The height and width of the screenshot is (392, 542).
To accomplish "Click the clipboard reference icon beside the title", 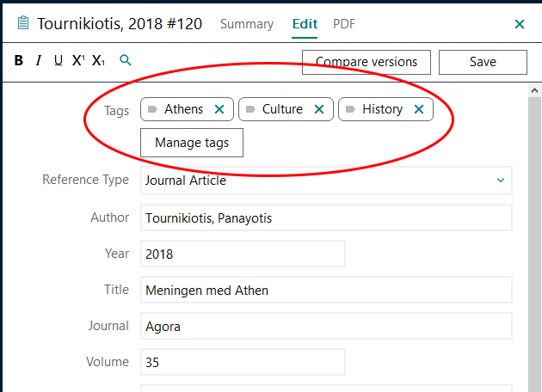I will (x=23, y=23).
